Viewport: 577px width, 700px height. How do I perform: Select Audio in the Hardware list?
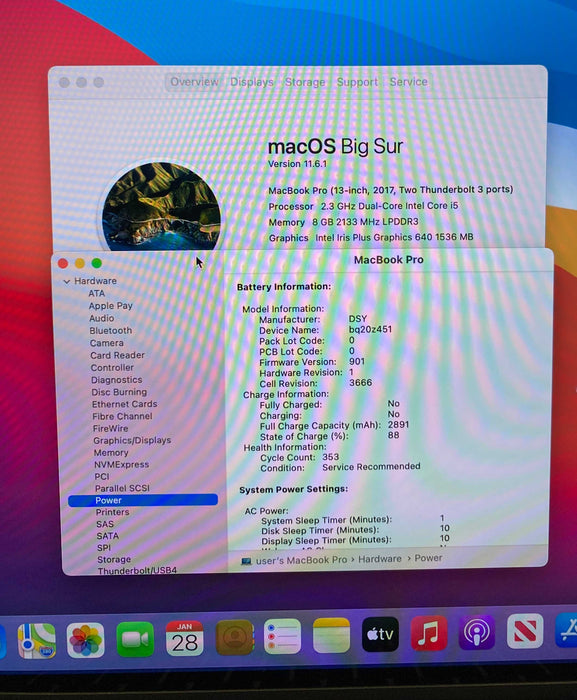point(102,318)
